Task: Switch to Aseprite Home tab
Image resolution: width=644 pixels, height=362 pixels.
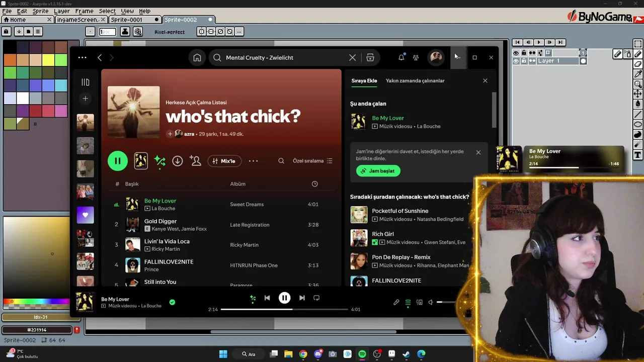Action: [x=28, y=20]
